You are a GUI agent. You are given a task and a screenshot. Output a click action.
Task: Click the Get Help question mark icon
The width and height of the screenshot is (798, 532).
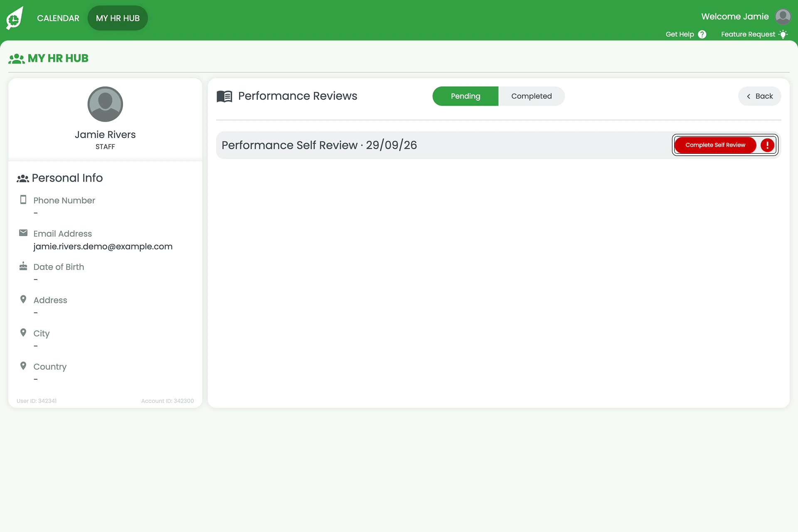tap(702, 34)
